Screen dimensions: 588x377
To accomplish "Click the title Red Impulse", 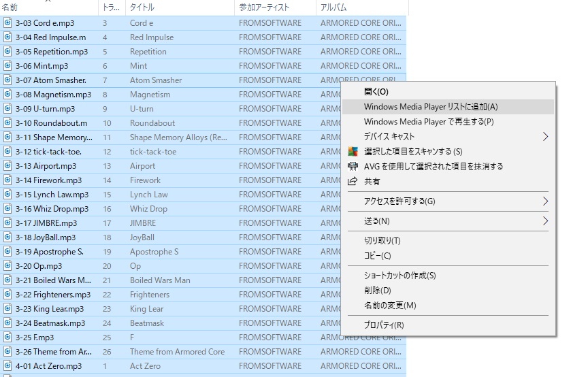I will click(x=152, y=37).
